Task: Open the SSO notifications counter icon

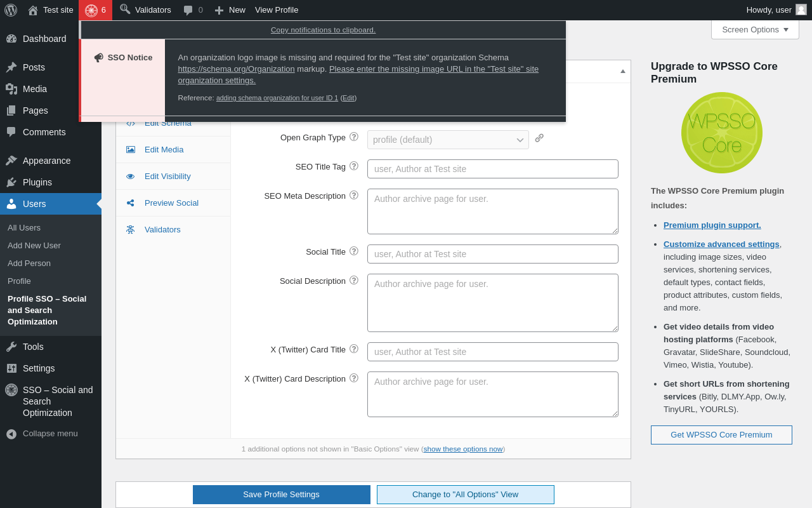Action: [95, 10]
